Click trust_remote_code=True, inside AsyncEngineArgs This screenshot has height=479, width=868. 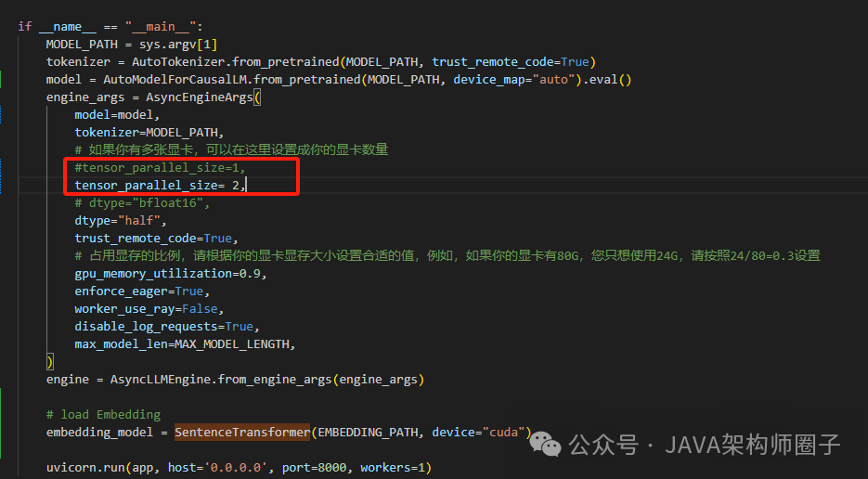coord(157,239)
